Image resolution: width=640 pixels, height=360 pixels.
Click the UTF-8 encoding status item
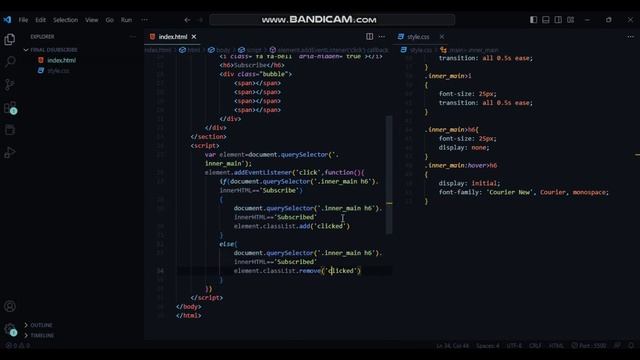click(x=514, y=346)
